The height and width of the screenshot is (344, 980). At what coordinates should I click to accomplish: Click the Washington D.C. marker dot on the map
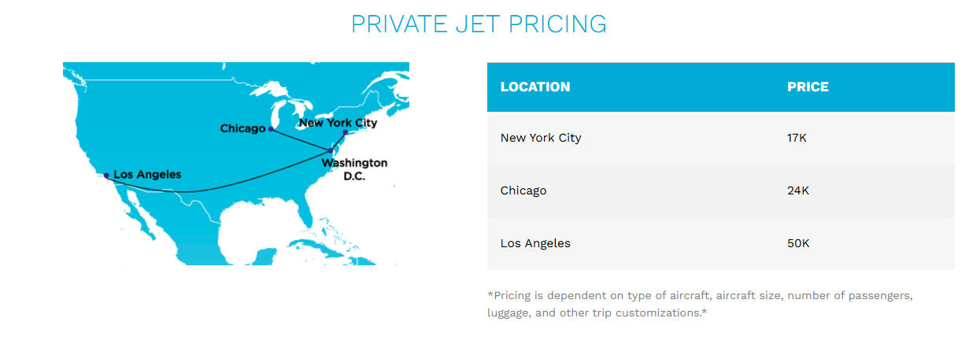coord(331,150)
